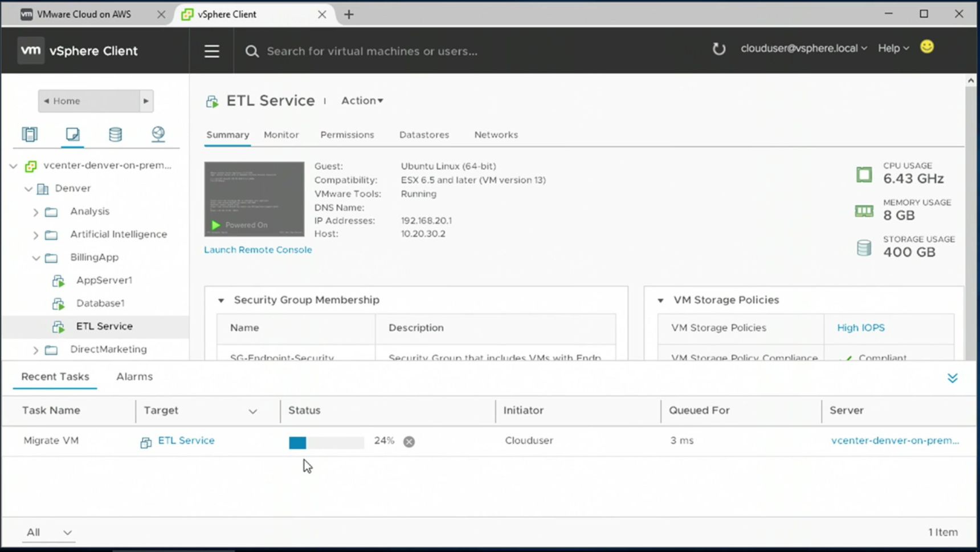Screen dimensions: 980x552
Task: Click the vCenter server icon in tree
Action: click(x=31, y=166)
